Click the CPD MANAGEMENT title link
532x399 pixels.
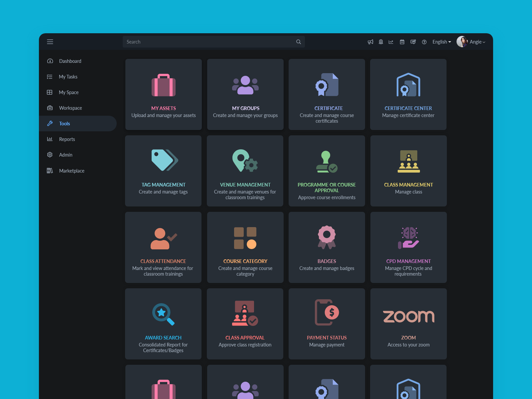(409, 261)
